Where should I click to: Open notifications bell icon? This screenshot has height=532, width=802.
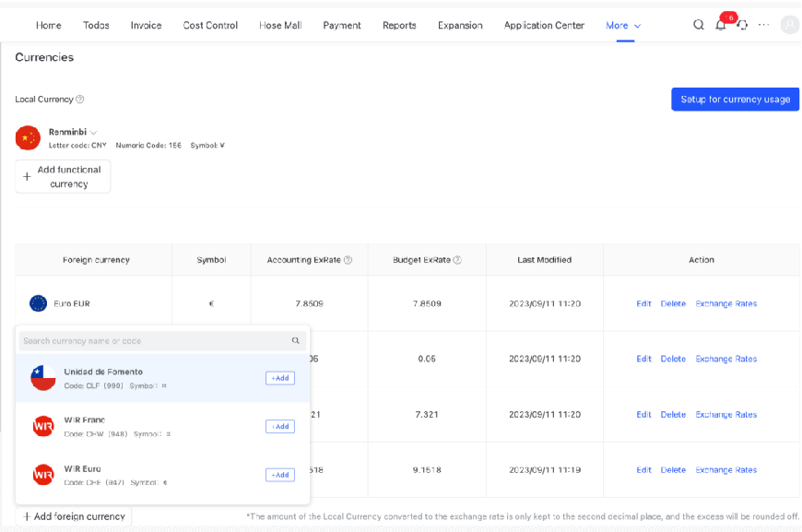[x=721, y=25]
